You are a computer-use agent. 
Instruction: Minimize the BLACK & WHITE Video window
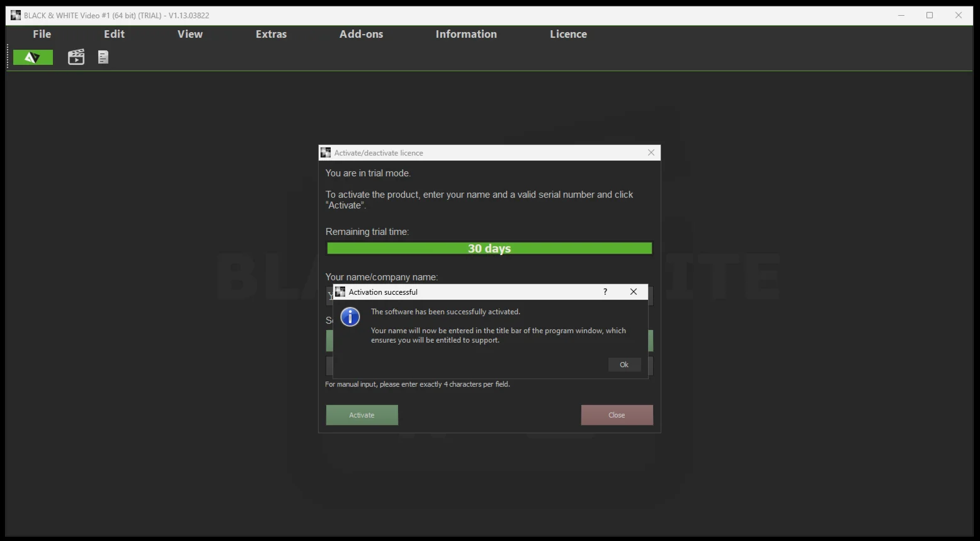tap(901, 15)
